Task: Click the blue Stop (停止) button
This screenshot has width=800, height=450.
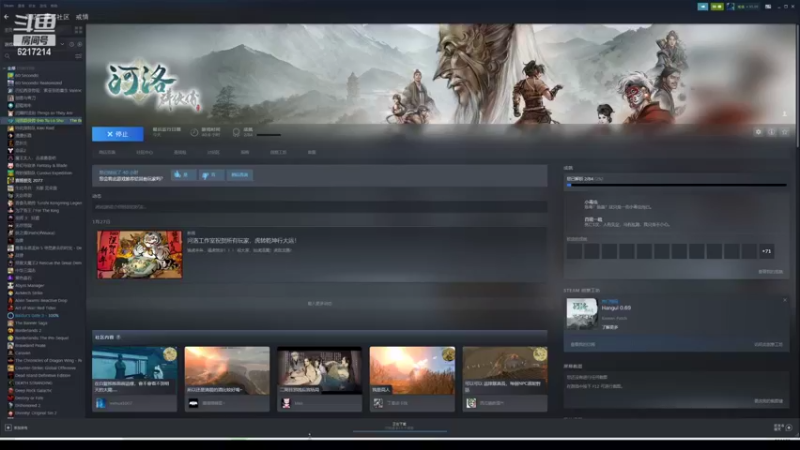Action: [x=117, y=134]
